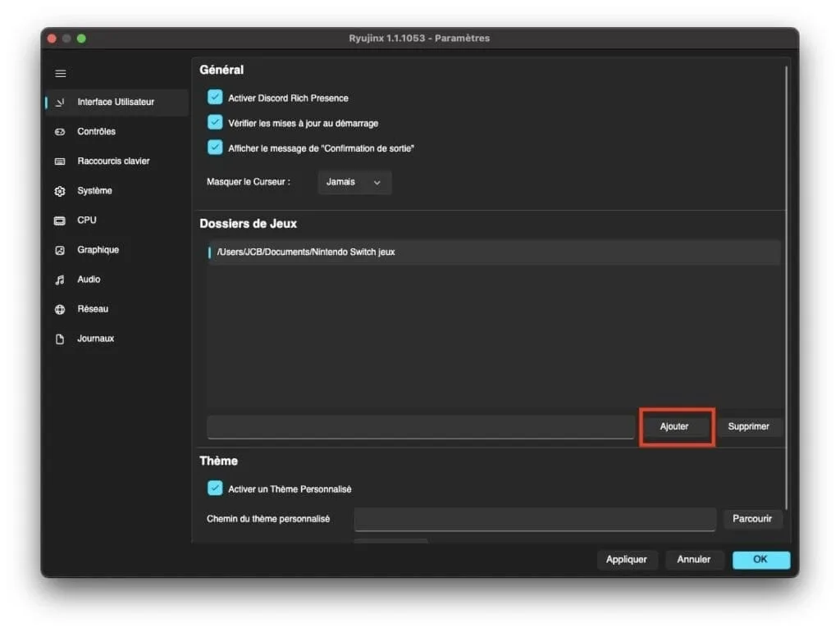Click the hamburger menu icon in sidebar
The height and width of the screenshot is (632, 840).
click(61, 74)
